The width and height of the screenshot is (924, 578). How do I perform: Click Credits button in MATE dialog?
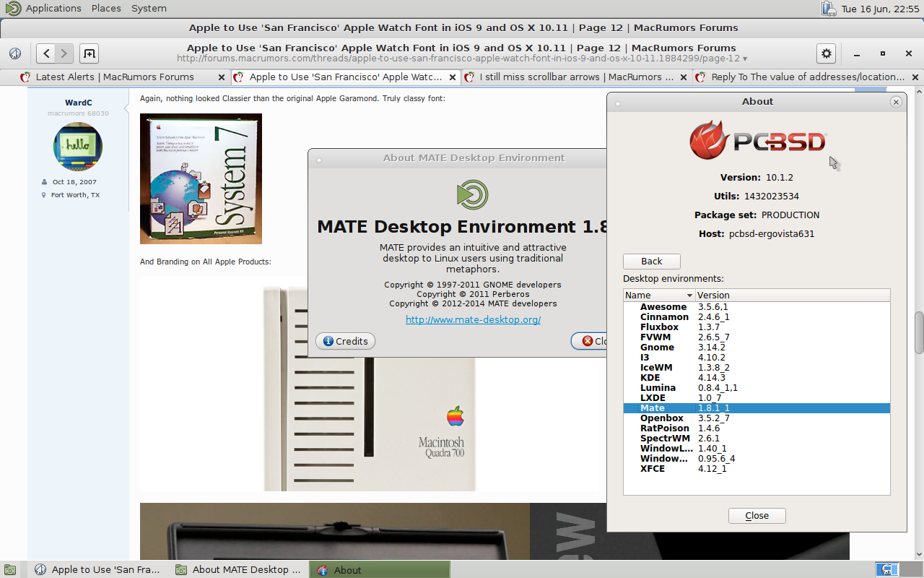coord(345,341)
